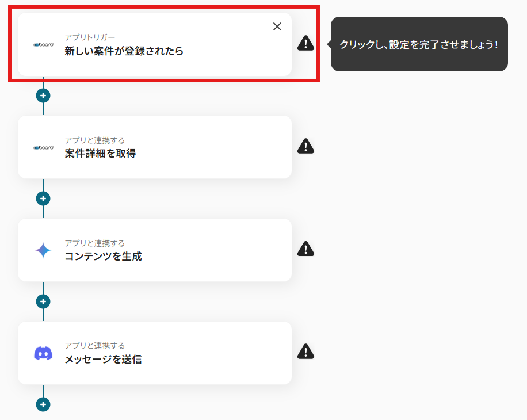Click board logo on 案件詳細を取得 card
Screen dimensions: 527x420
(43, 147)
